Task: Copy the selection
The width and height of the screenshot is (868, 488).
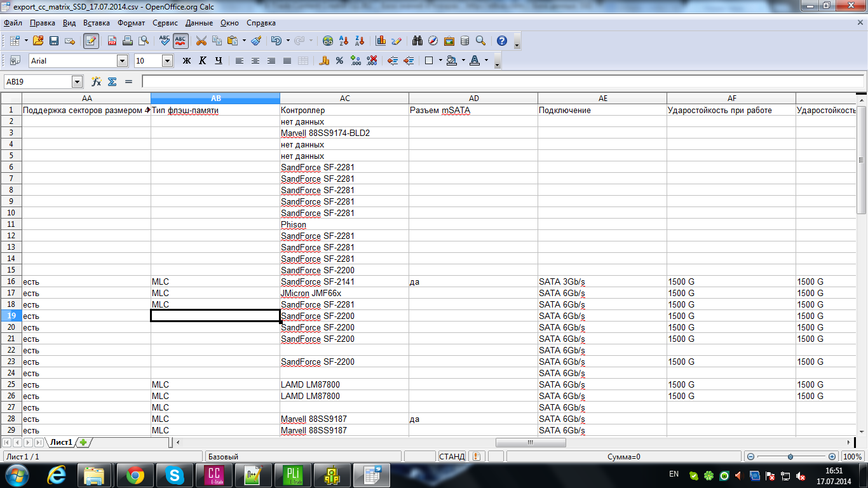Action: [x=217, y=41]
